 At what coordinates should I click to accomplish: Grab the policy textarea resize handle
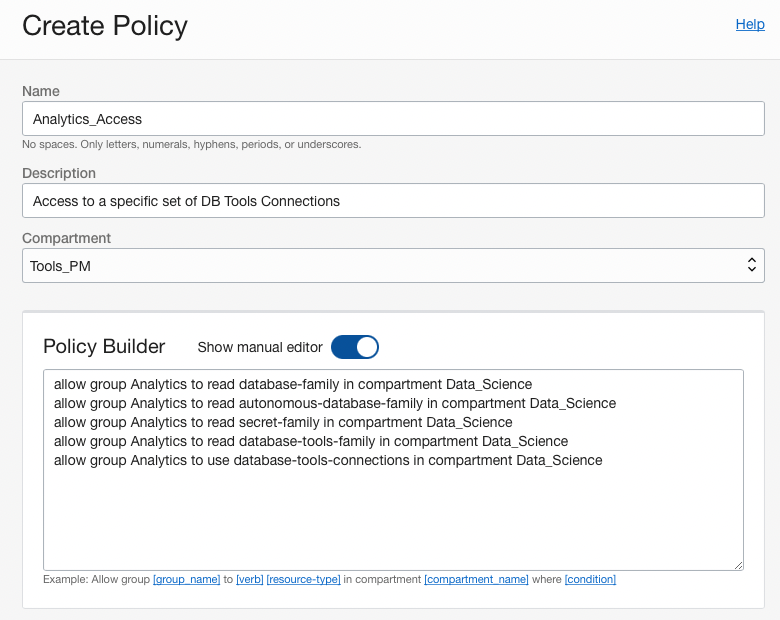[738, 565]
